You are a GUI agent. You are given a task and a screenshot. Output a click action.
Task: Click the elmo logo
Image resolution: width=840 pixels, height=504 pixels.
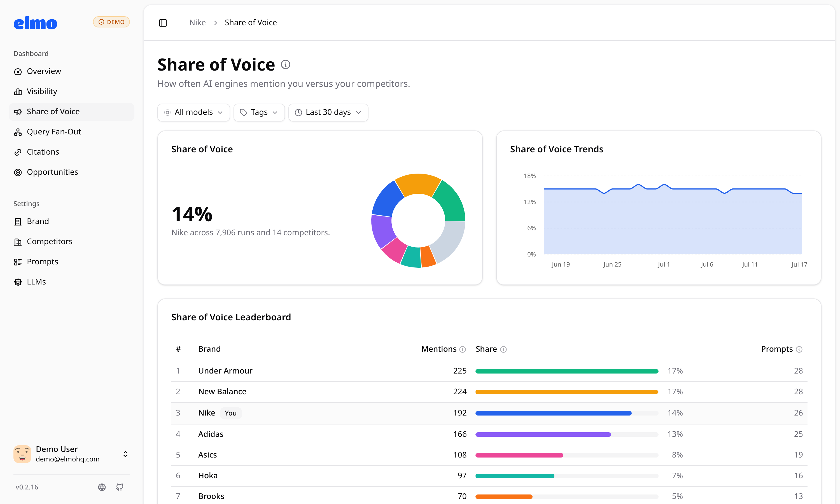click(35, 23)
